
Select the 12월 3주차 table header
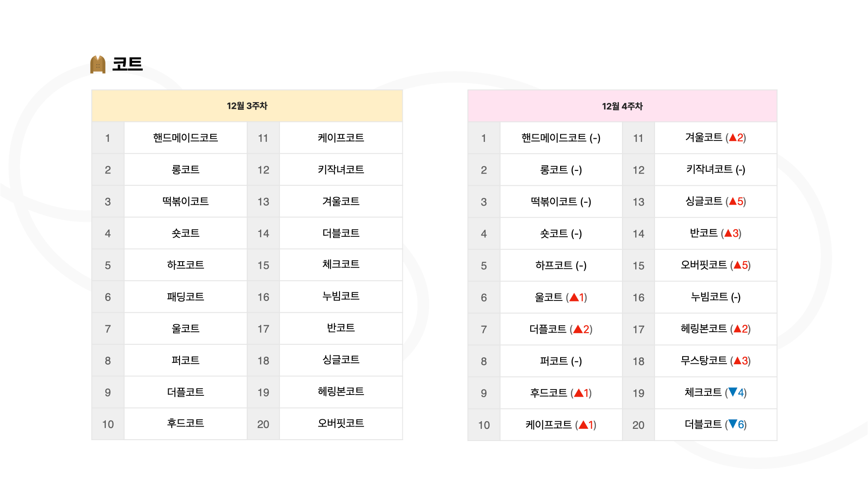point(247,106)
